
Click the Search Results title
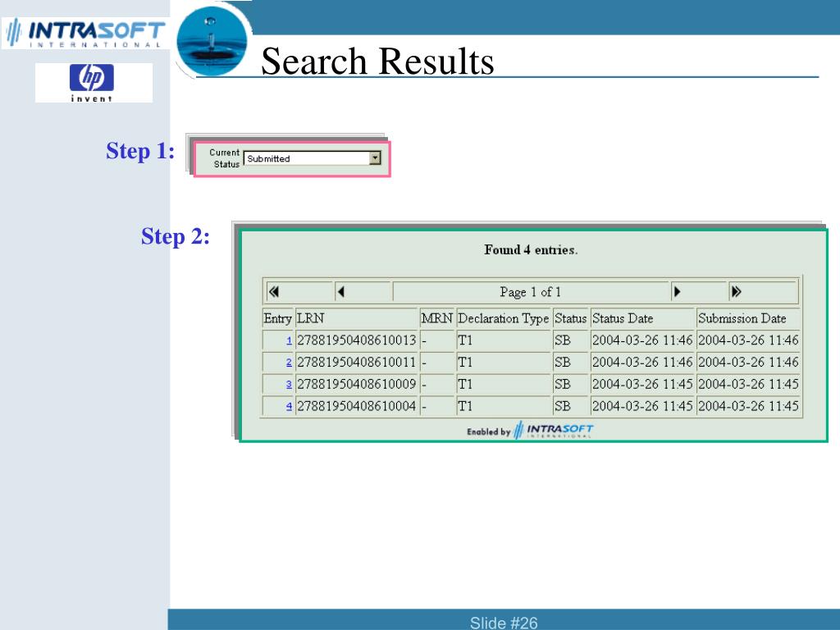(377, 61)
